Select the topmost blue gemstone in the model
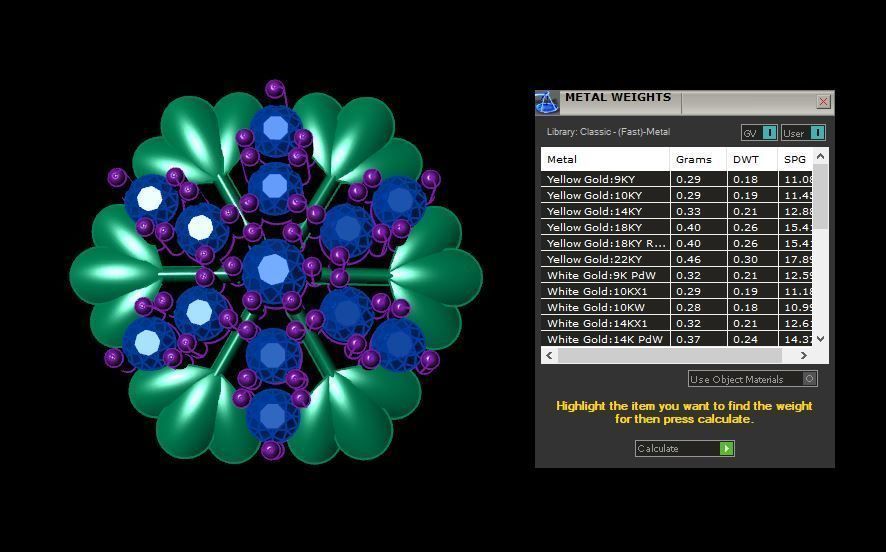This screenshot has width=886, height=552. pos(276,129)
